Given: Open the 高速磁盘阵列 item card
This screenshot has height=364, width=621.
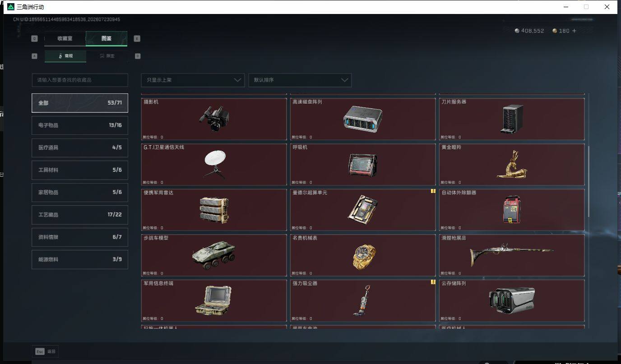Looking at the screenshot, I should click(x=363, y=119).
